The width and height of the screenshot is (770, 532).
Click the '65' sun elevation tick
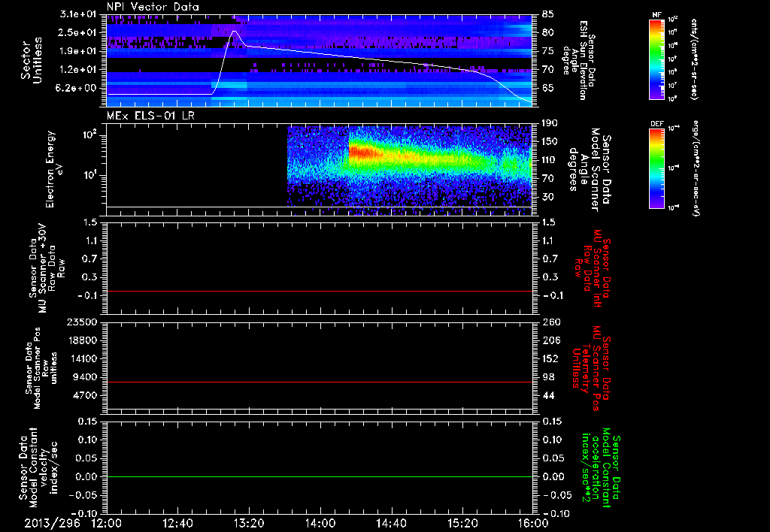pyautogui.click(x=548, y=89)
